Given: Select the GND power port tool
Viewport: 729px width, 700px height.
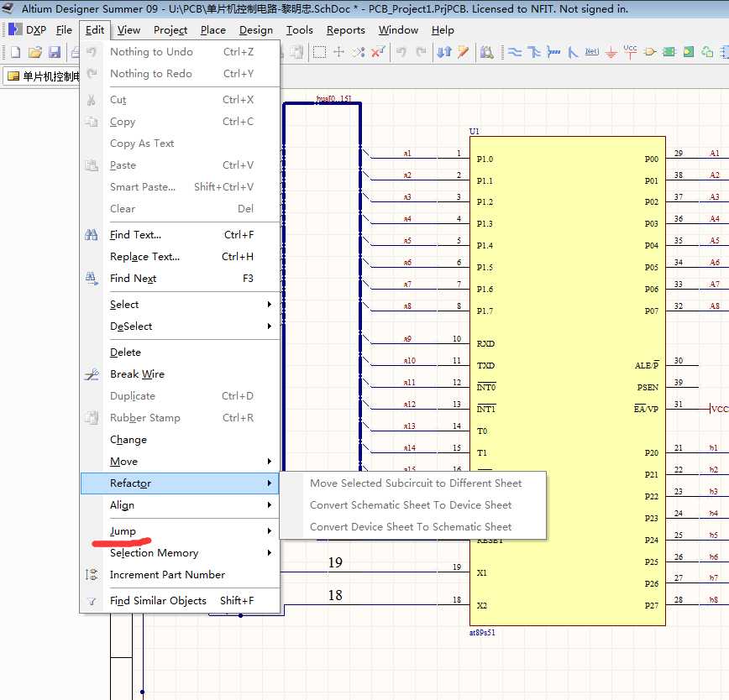Looking at the screenshot, I should pyautogui.click(x=611, y=52).
